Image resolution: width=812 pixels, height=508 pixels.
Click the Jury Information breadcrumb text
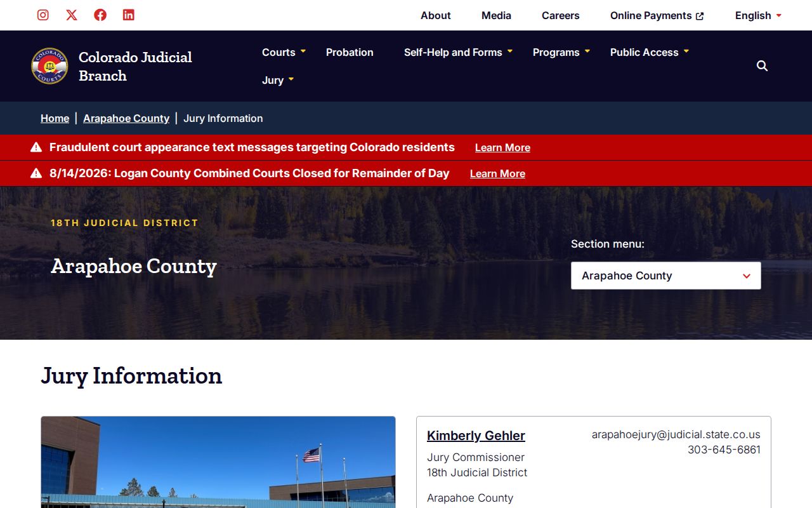223,118
